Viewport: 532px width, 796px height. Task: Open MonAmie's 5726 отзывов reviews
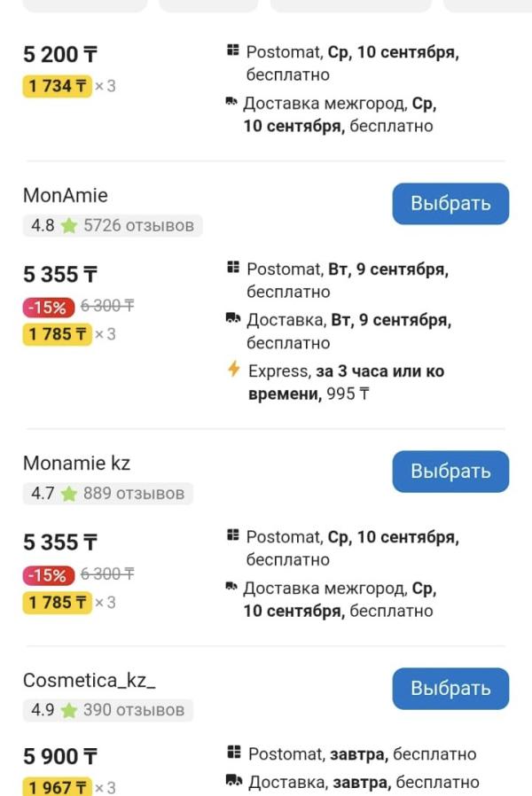click(x=138, y=225)
